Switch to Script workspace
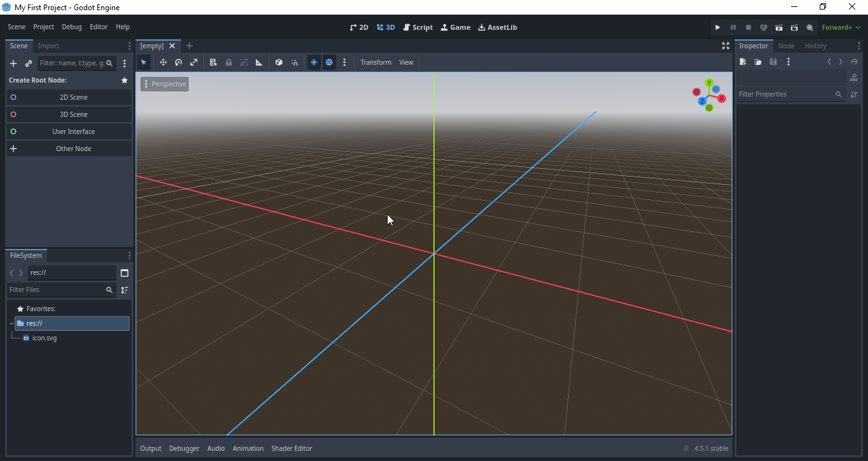The height and width of the screenshot is (461, 868). coord(417,27)
